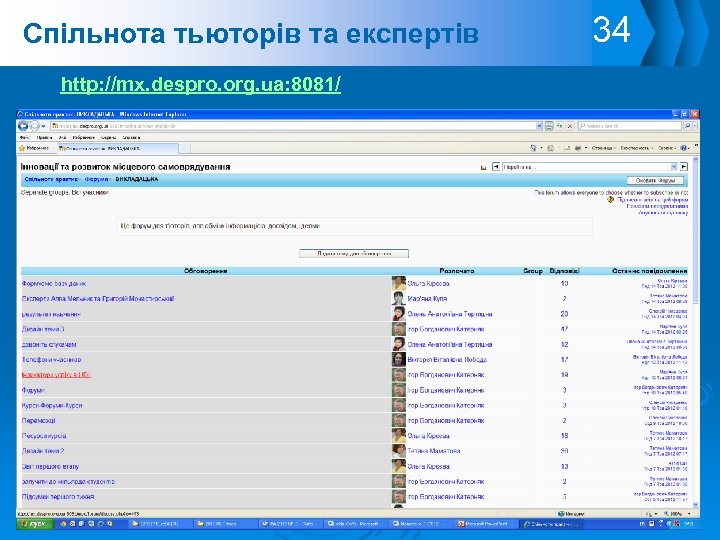Click the reply count 47 for 'Дизайн теми 3'
This screenshot has width=720, height=540.
(564, 329)
